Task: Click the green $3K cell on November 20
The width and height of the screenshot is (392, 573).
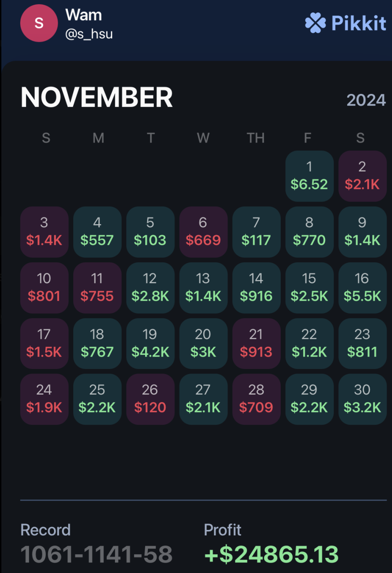Action: point(203,343)
